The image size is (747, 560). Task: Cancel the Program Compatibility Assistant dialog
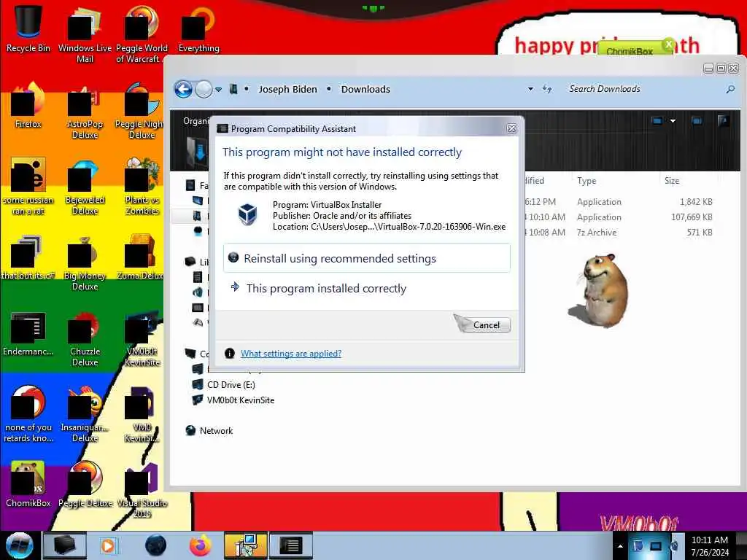486,324
